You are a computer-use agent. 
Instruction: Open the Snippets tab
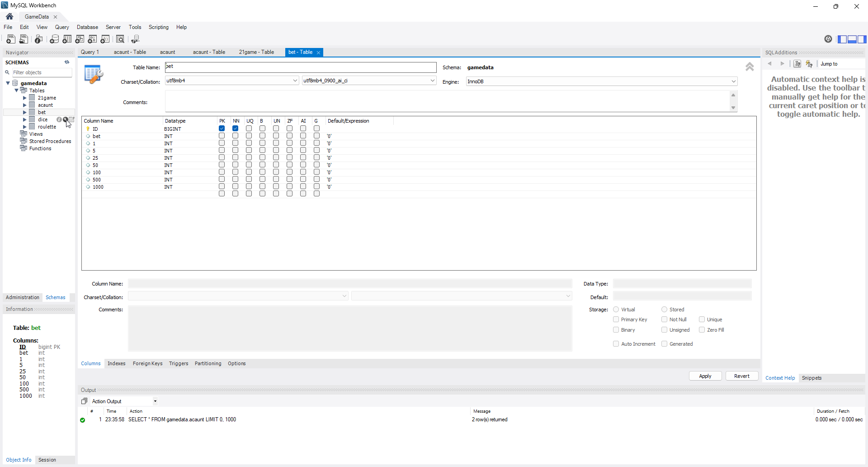pos(811,378)
